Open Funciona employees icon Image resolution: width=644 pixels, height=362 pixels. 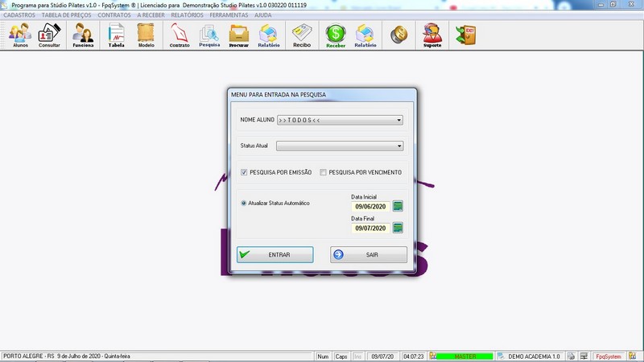click(83, 35)
